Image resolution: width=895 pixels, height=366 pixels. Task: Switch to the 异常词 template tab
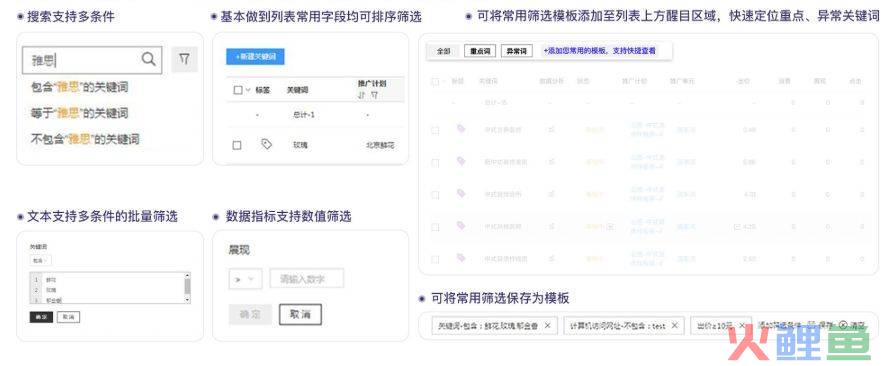click(517, 51)
